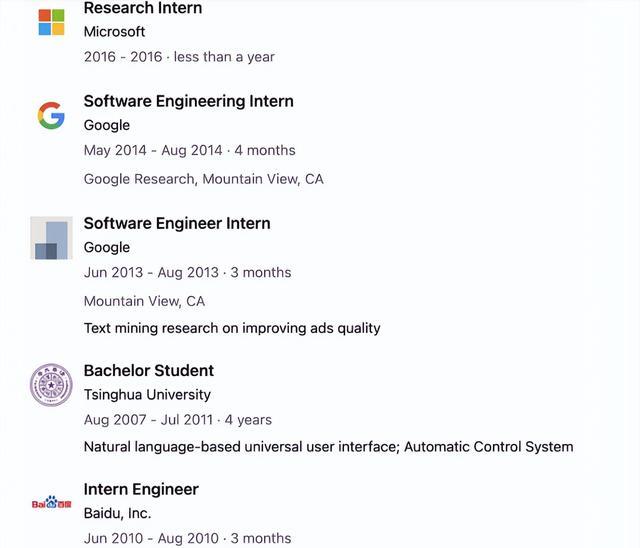Click the Baidu paw logo
Screen dimensions: 640x548
tap(51, 502)
